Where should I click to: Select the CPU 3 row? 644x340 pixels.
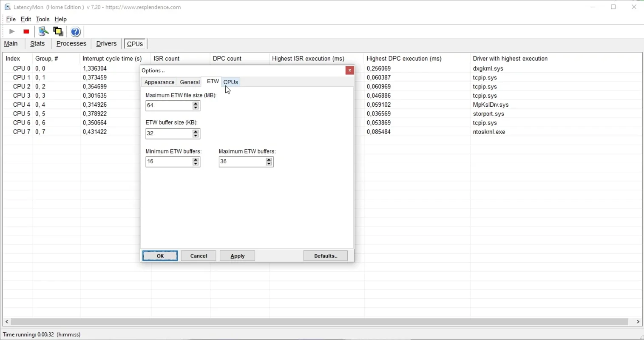point(322,96)
